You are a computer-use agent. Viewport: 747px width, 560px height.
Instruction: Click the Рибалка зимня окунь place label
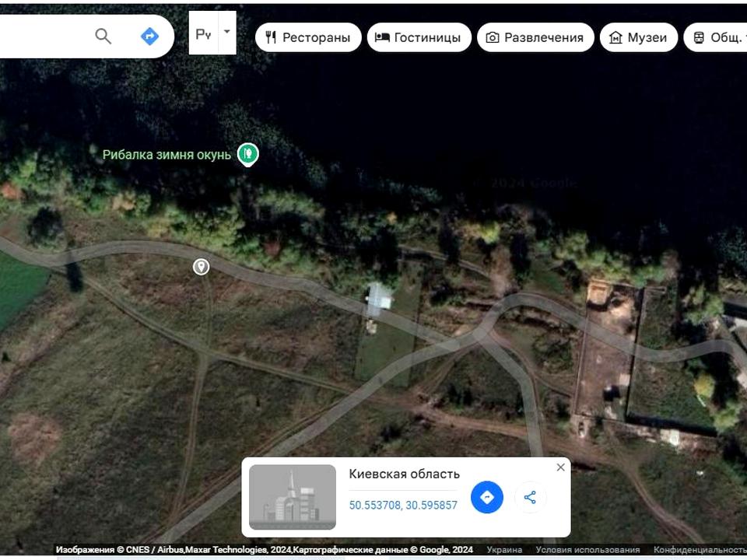click(x=167, y=155)
